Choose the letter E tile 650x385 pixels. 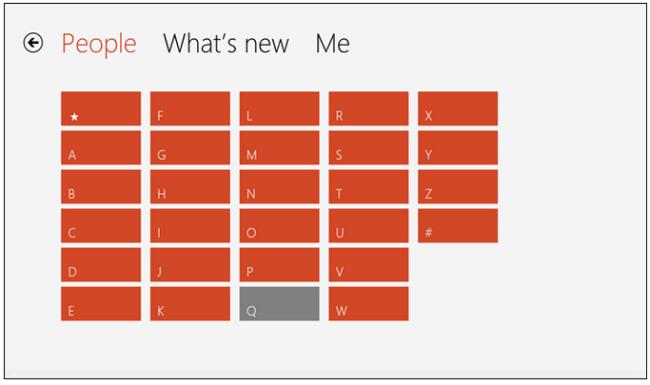click(101, 304)
